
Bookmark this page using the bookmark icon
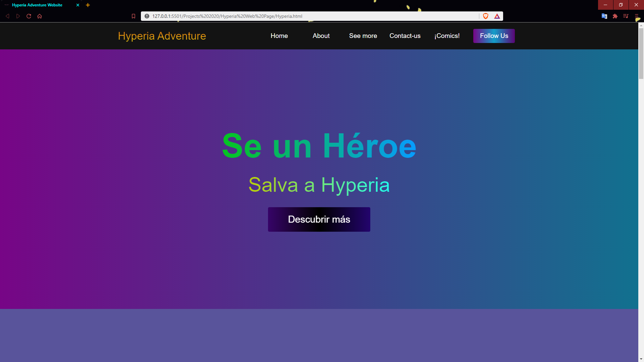point(133,16)
